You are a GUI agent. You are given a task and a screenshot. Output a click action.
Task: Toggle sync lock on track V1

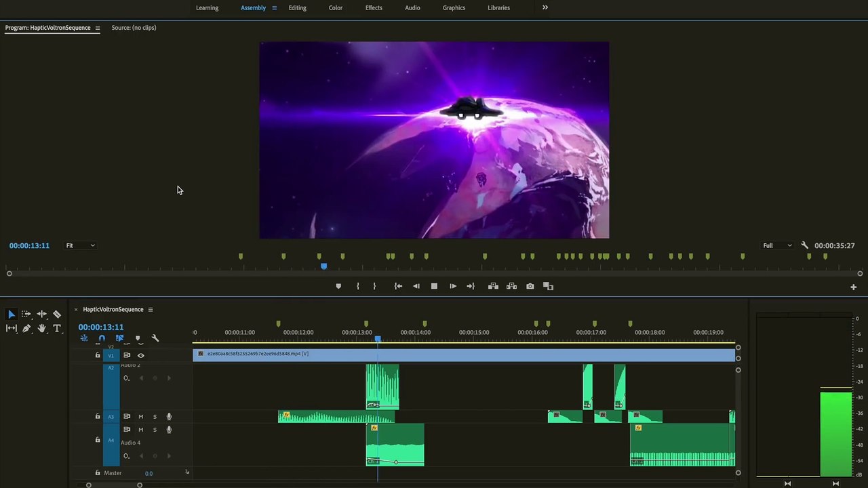(127, 355)
